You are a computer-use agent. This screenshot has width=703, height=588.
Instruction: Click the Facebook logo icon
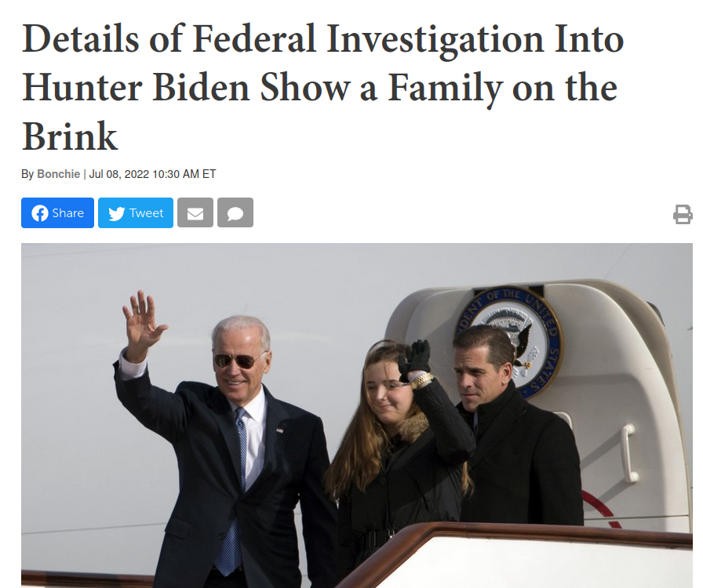(40, 213)
